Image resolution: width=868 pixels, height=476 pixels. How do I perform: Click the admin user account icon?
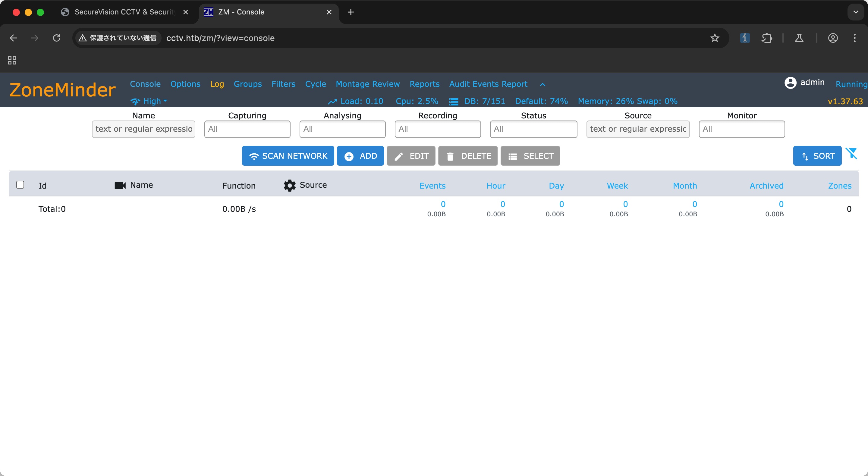[x=790, y=83]
